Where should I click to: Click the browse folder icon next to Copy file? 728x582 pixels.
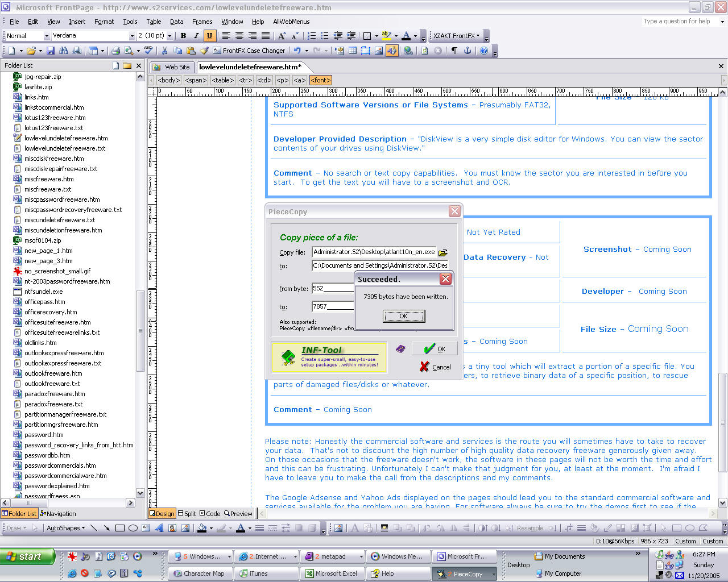[443, 252]
